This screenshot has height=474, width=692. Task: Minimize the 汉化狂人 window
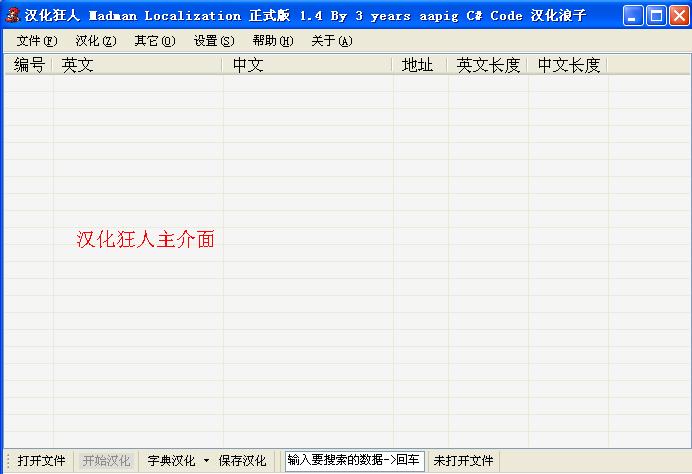(633, 16)
